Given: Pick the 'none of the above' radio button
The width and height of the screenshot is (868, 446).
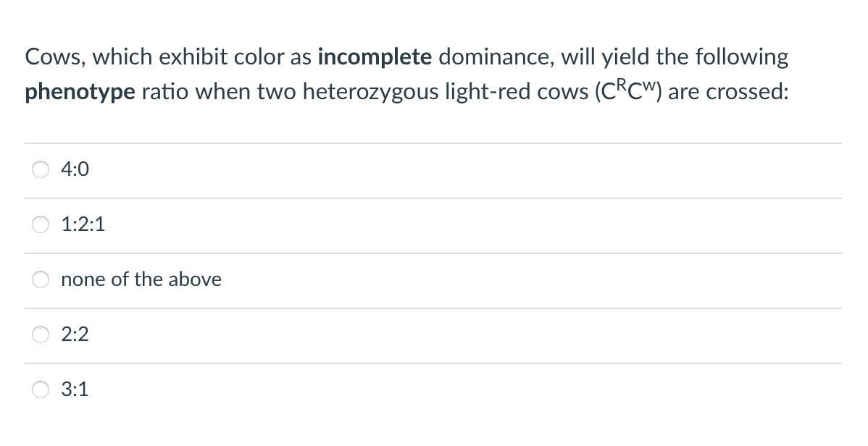Looking at the screenshot, I should pyautogui.click(x=41, y=279).
